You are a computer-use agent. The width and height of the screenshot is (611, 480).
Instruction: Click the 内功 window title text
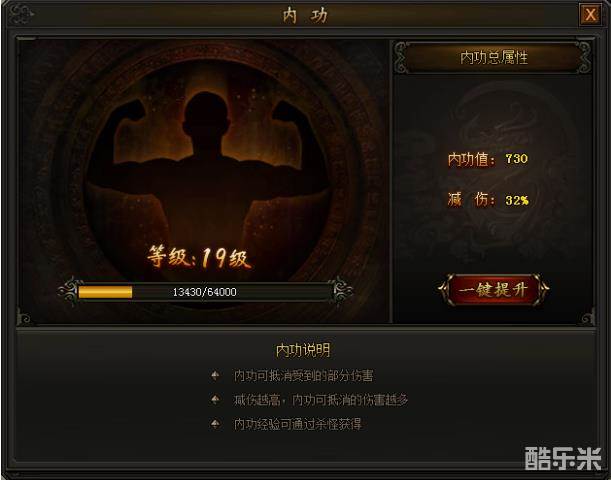pos(305,16)
